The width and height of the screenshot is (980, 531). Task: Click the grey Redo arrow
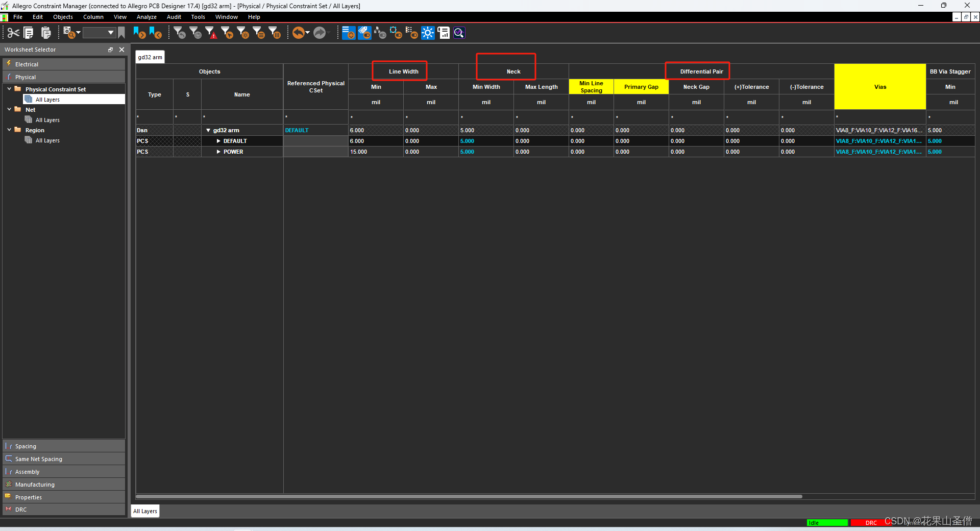click(320, 33)
